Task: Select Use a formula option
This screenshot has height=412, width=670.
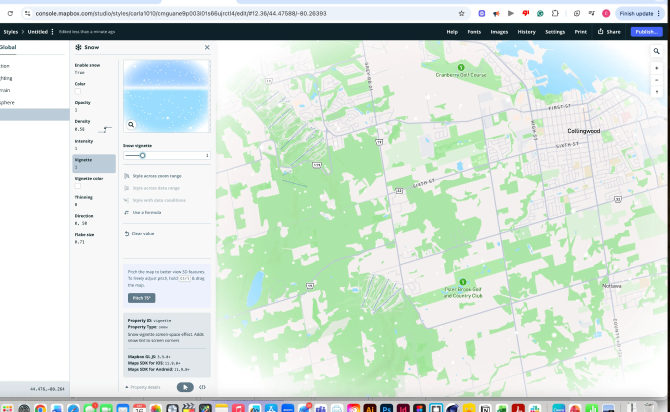Action: tap(146, 212)
